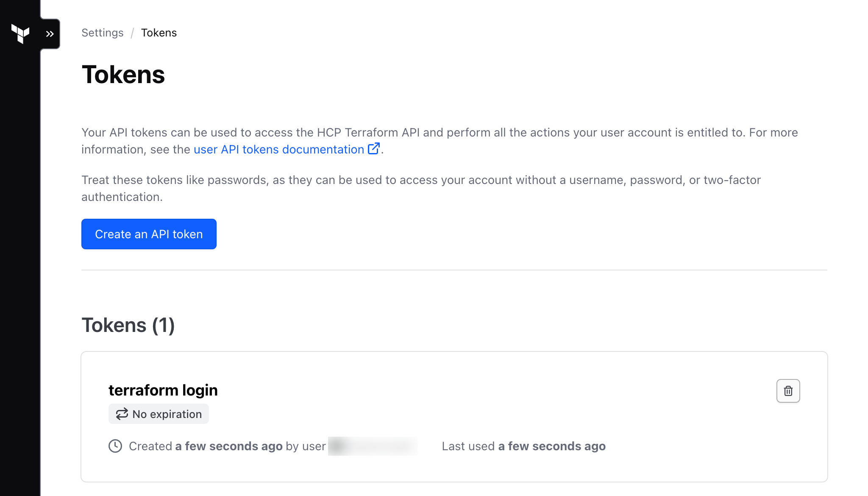This screenshot has height=496, width=868.
Task: Click the blurred username next to Created
Action: point(372,446)
